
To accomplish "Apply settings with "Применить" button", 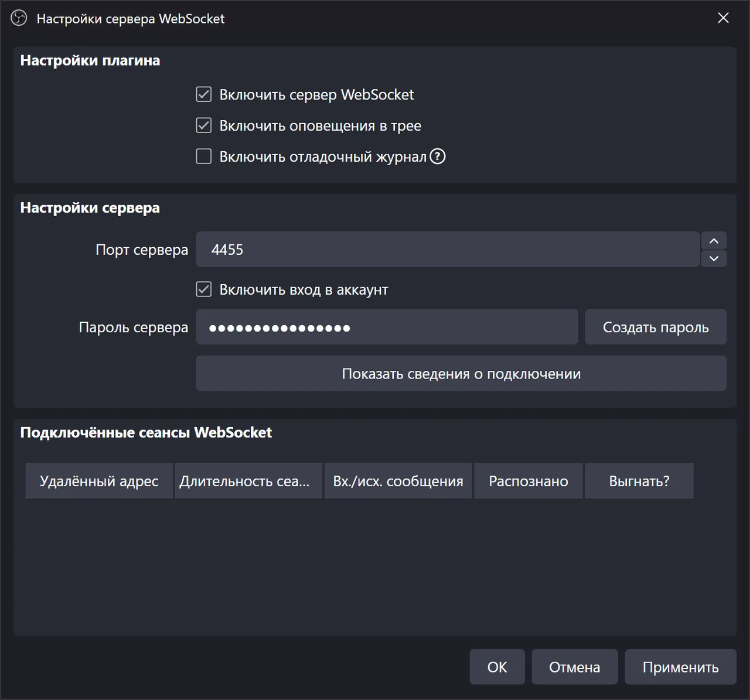I will (x=680, y=667).
